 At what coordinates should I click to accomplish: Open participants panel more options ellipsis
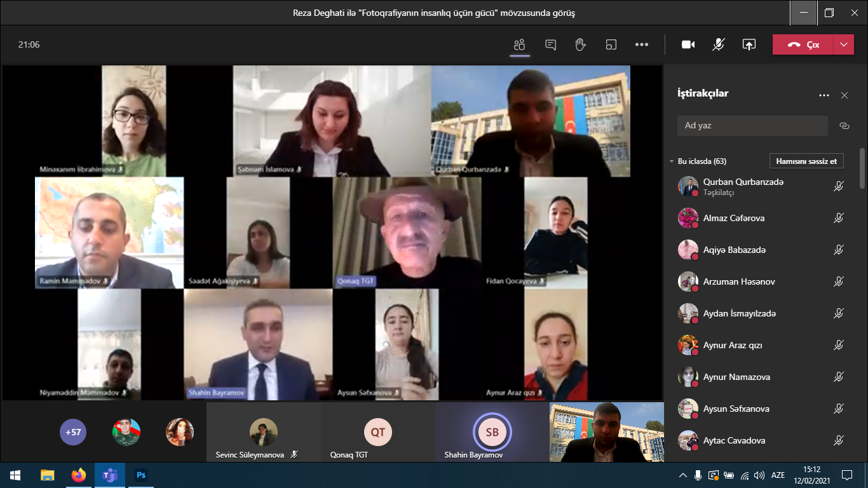(824, 95)
